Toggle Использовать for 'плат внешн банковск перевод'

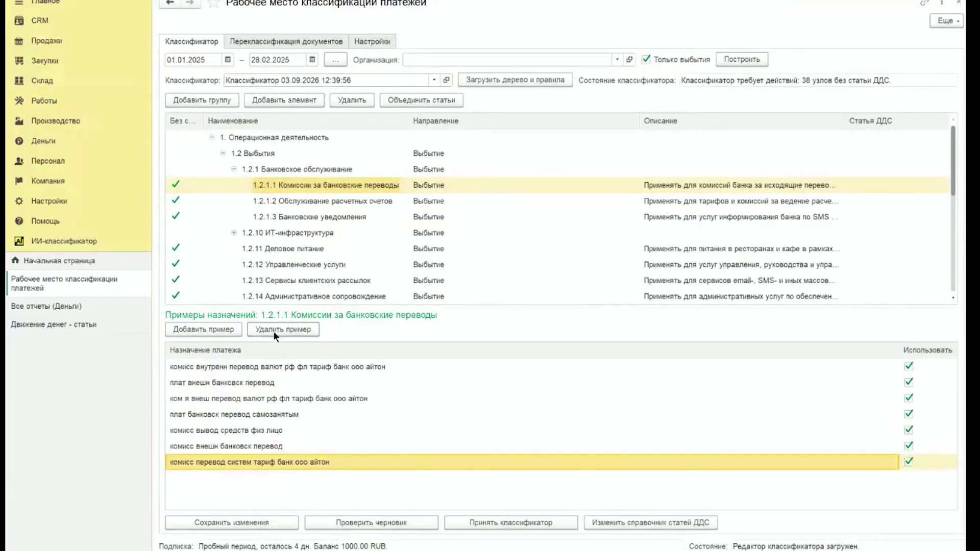pyautogui.click(x=909, y=382)
